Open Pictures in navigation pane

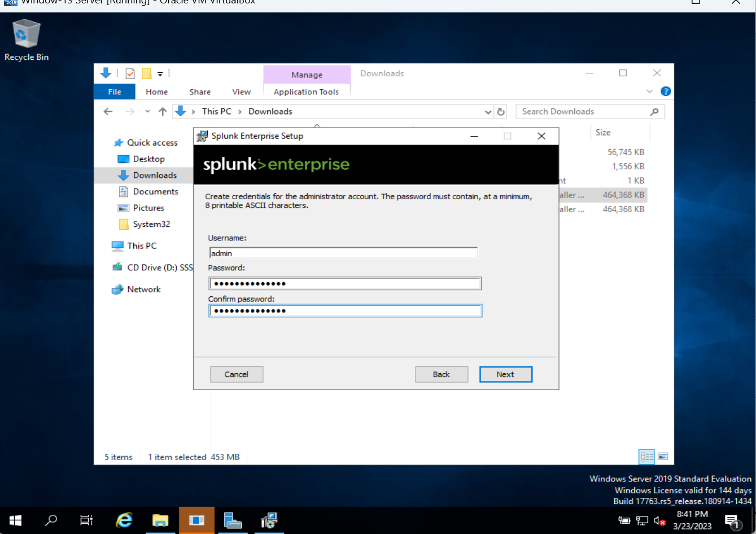click(148, 208)
